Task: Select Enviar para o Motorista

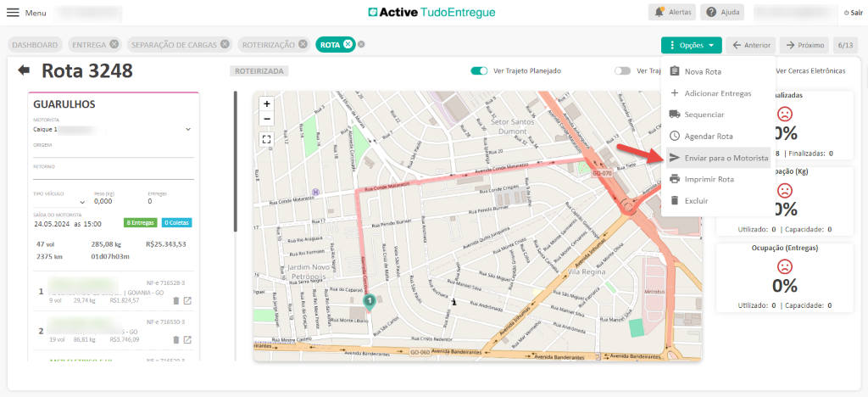Action: [719, 158]
